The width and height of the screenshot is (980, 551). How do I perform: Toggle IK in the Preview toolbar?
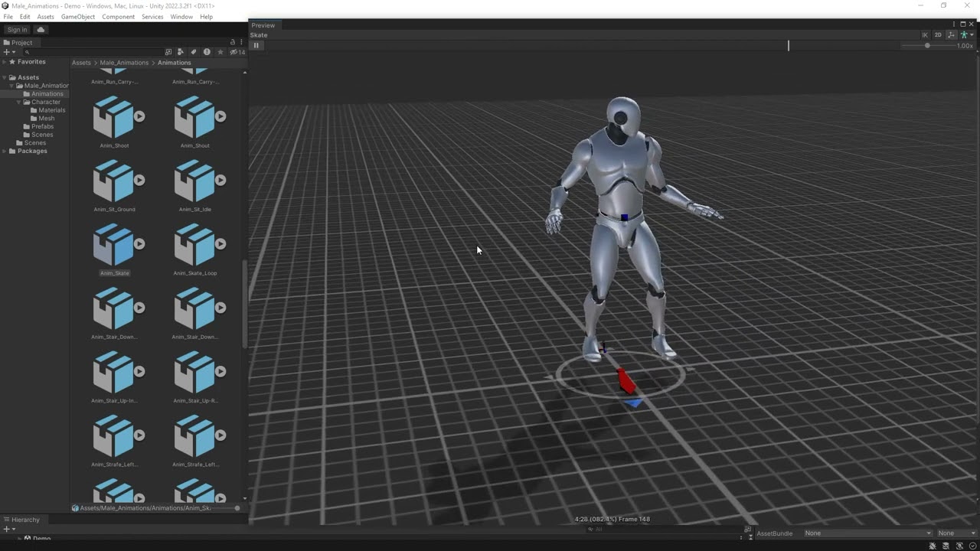pos(925,35)
